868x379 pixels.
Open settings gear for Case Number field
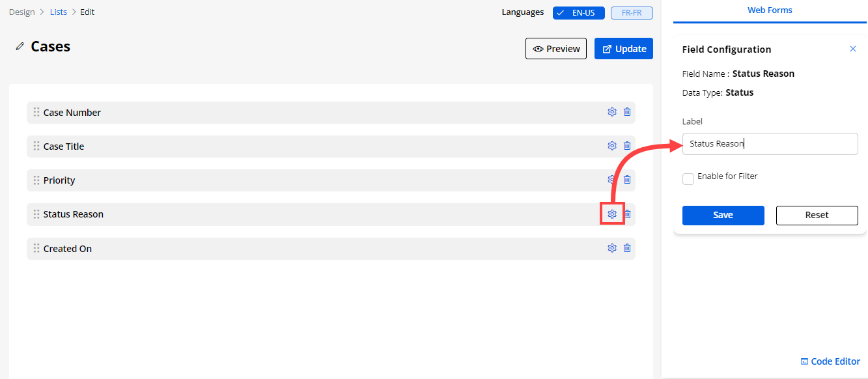pyautogui.click(x=611, y=112)
